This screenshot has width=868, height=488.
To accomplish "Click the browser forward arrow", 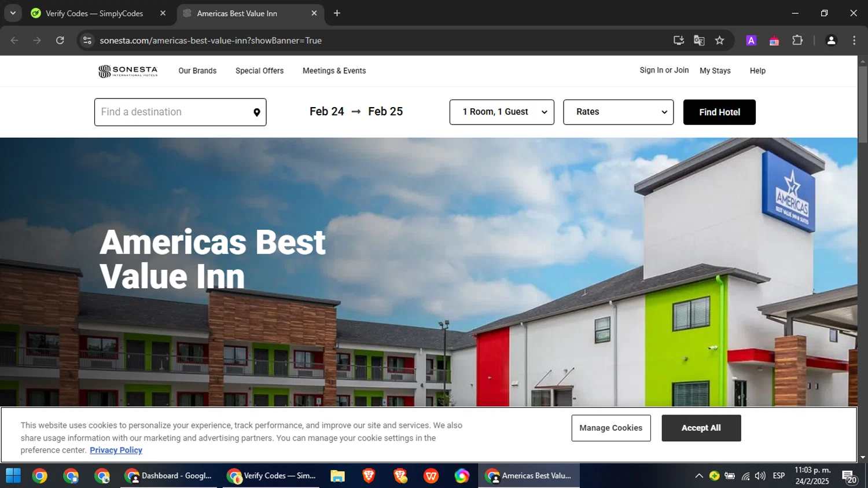I will coord(37,41).
